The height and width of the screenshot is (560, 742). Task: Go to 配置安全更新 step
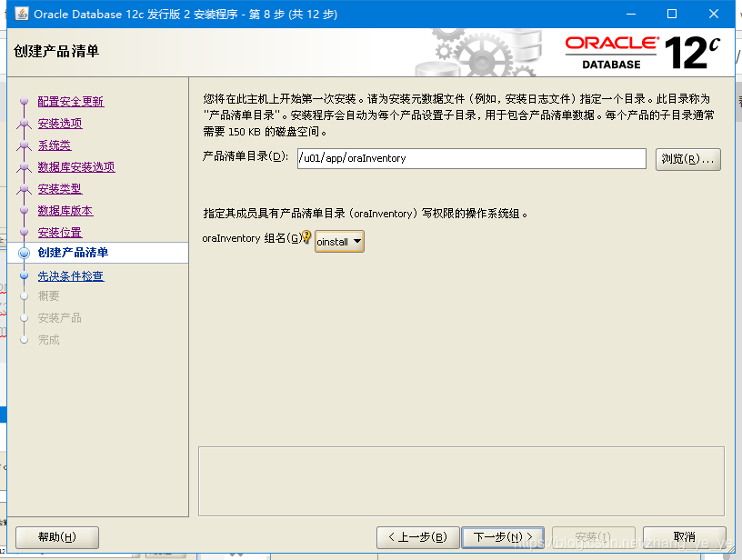(x=71, y=102)
